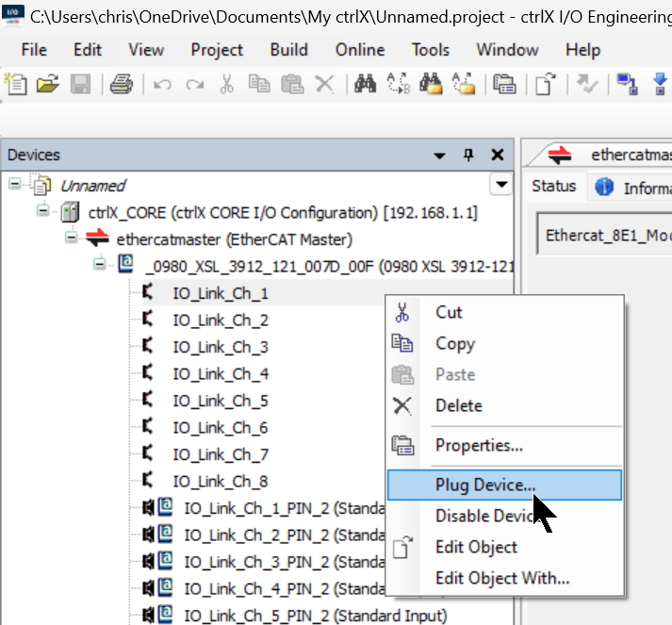The height and width of the screenshot is (625, 672).
Task: Choose Plug Device... from the context menu
Action: click(504, 485)
